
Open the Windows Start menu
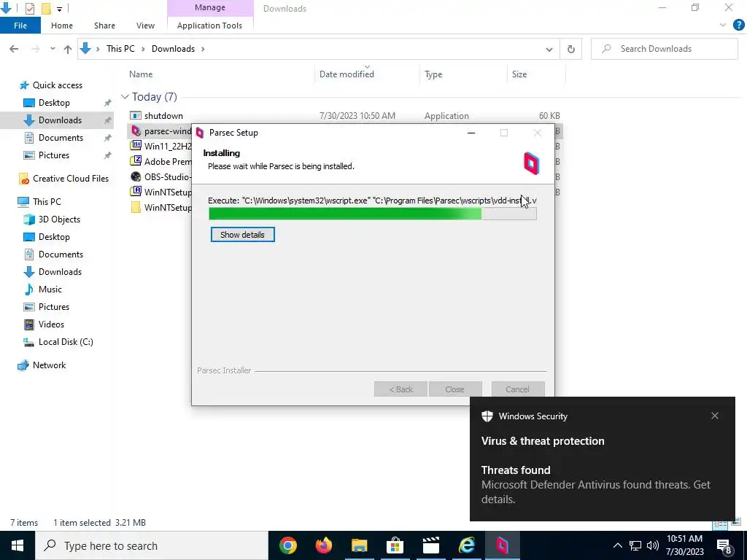[18, 545]
